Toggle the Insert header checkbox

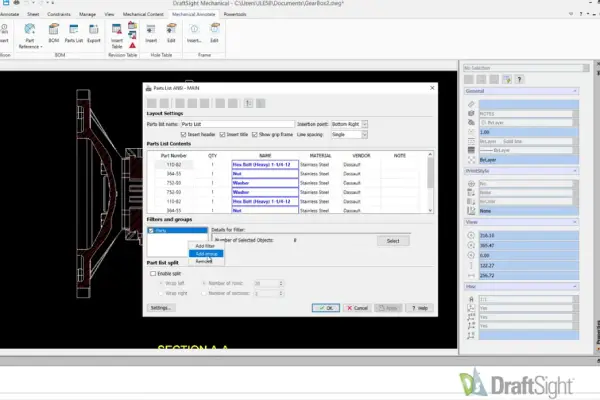pyautogui.click(x=181, y=133)
